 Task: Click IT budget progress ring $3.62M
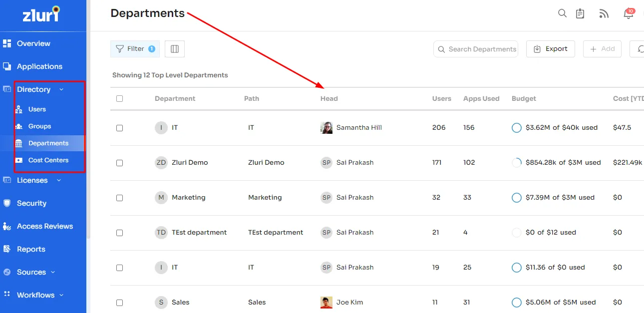[x=517, y=128]
